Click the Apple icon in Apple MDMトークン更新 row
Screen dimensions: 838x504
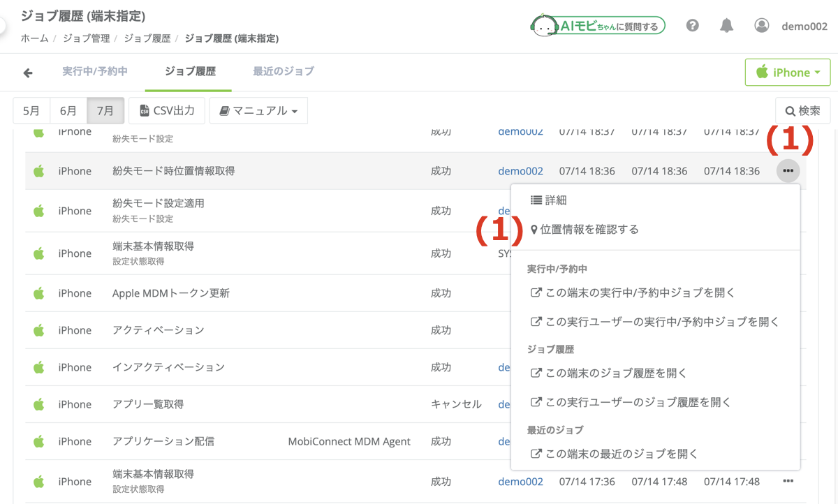coord(39,293)
